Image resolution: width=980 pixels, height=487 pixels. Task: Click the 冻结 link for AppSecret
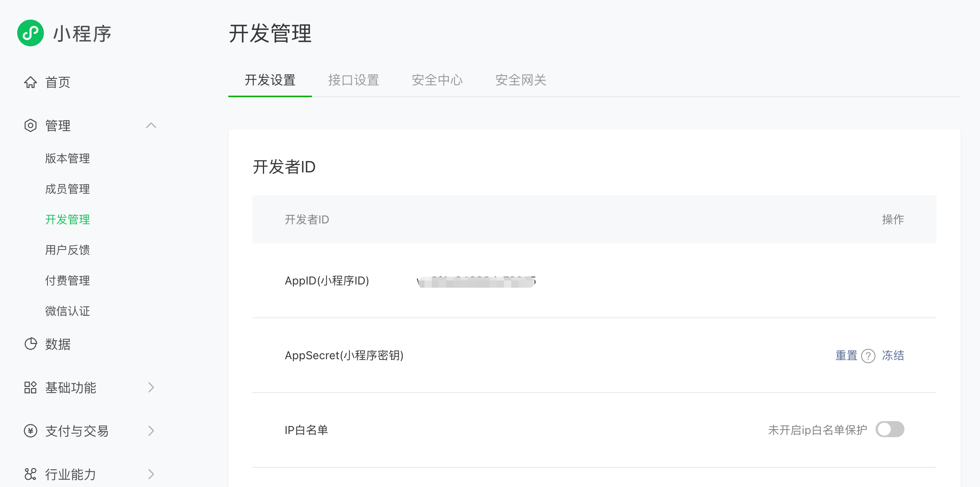point(893,356)
